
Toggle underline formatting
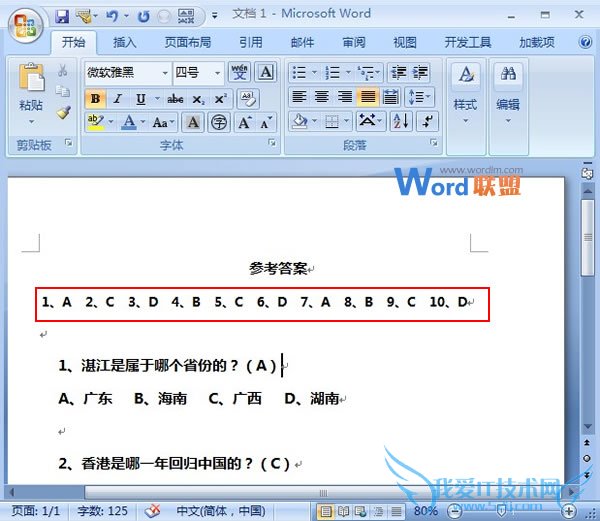pos(140,99)
